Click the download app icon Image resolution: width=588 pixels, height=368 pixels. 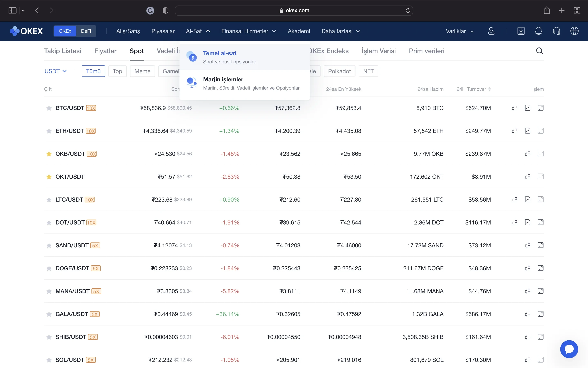pyautogui.click(x=521, y=31)
